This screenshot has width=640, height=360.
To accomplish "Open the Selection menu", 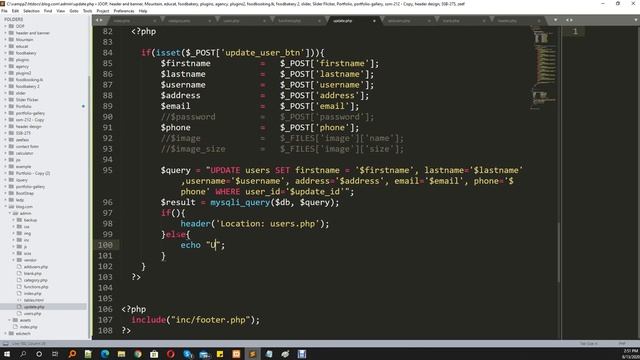I will tap(31, 11).
